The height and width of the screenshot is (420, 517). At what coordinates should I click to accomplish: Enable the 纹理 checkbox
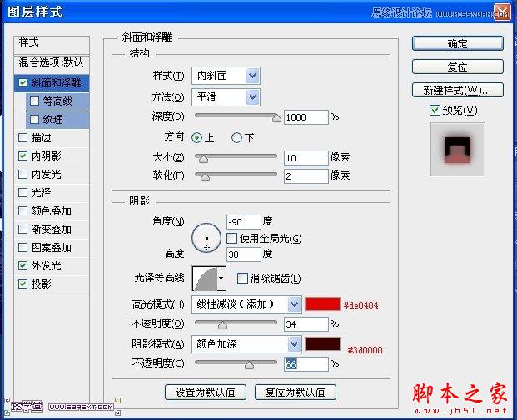[34, 119]
